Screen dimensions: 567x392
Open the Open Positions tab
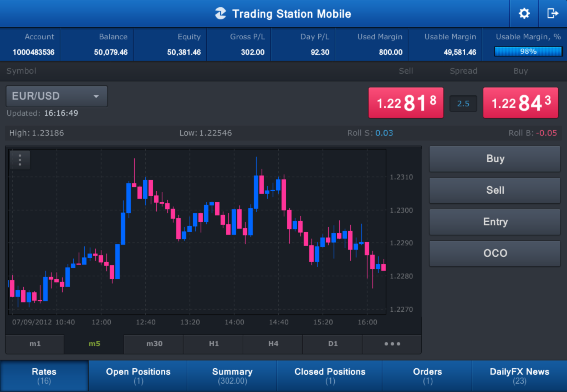138,376
